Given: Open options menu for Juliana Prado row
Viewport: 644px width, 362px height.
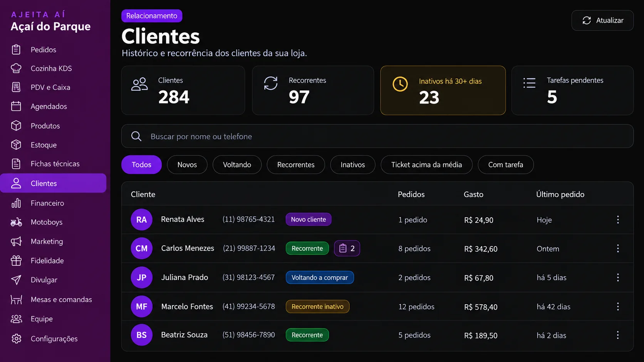Looking at the screenshot, I should coord(618,277).
